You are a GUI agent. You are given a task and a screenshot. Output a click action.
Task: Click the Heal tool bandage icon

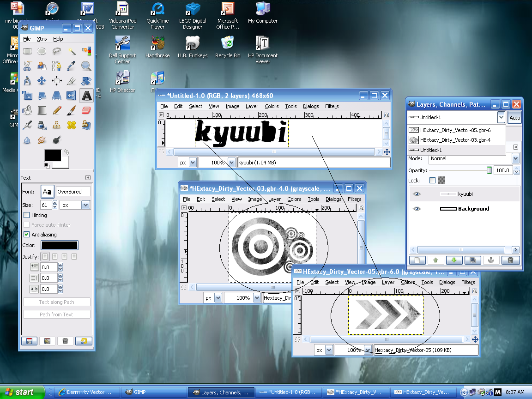point(72,125)
